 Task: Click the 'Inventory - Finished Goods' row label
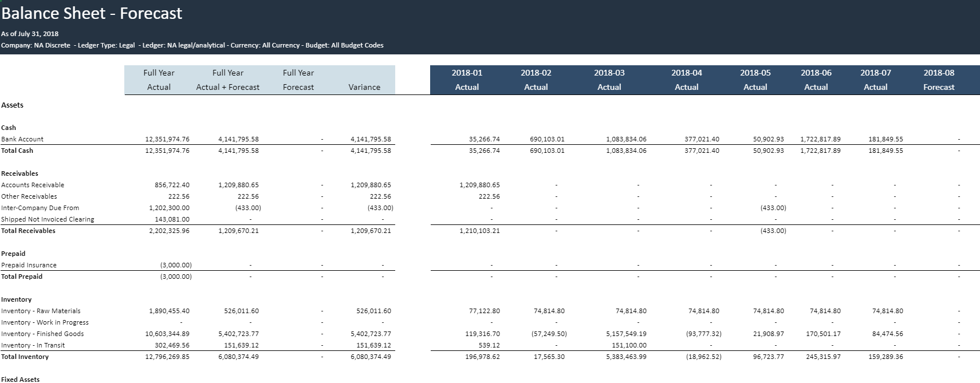(x=42, y=334)
